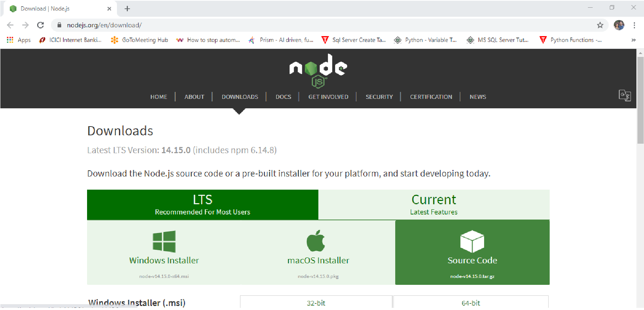This screenshot has height=310, width=644.
Task: Choose 32-bit Windows Installer (.msi)
Action: coord(316,302)
